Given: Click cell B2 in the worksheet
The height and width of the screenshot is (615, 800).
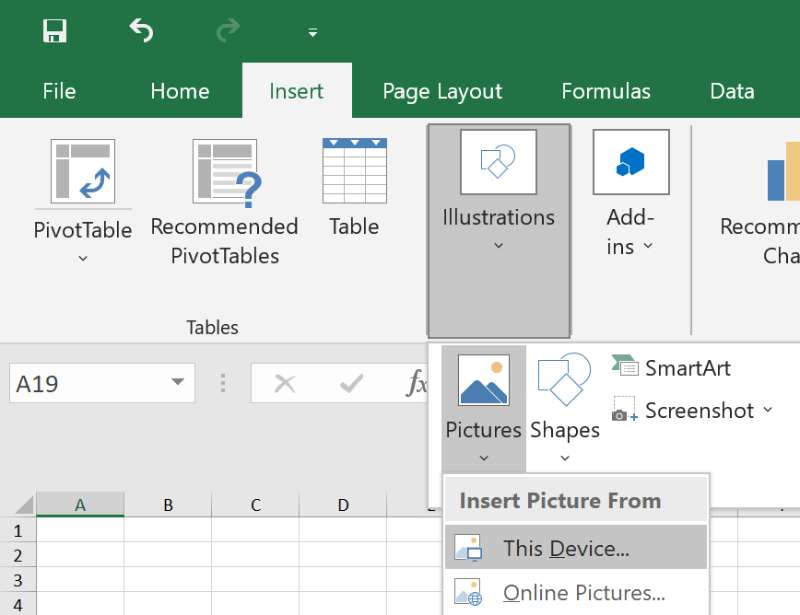Looking at the screenshot, I should coord(168,555).
